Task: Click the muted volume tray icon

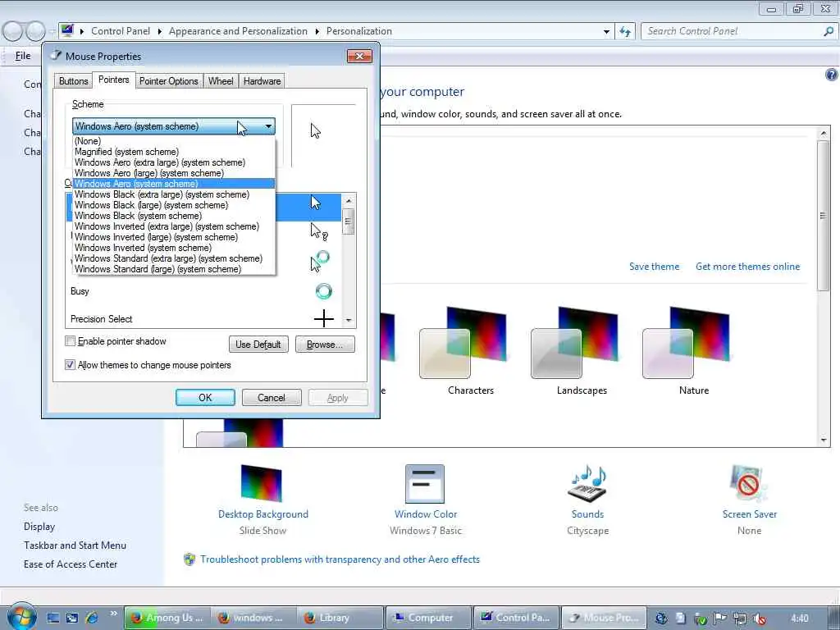Action: pos(759,619)
